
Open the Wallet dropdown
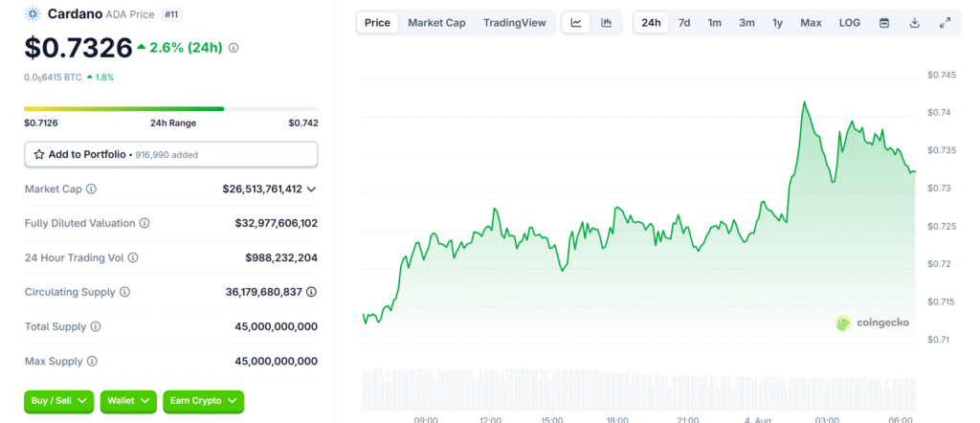pyautogui.click(x=128, y=401)
